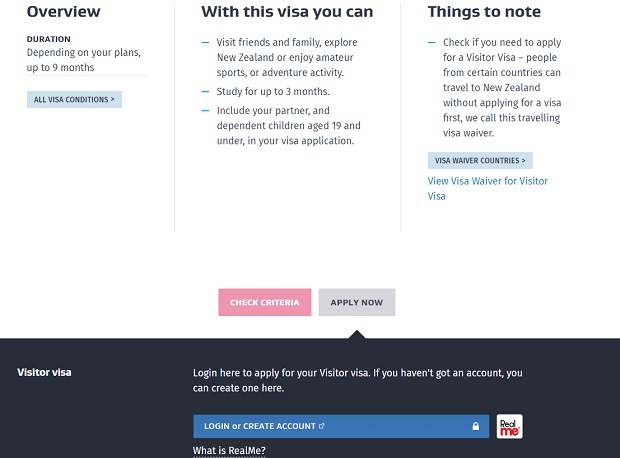Click the external link icon beside Create Account
This screenshot has width=620, height=458.
click(x=321, y=426)
